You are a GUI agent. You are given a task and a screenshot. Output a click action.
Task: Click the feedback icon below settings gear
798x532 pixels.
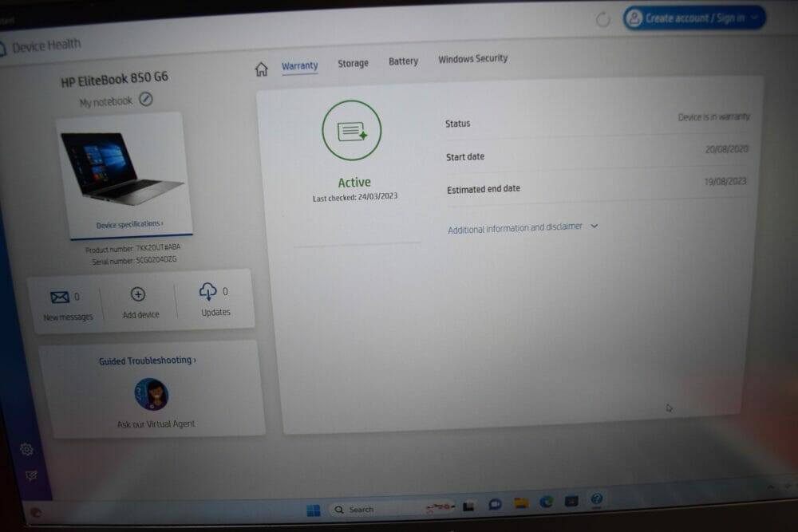tap(31, 475)
